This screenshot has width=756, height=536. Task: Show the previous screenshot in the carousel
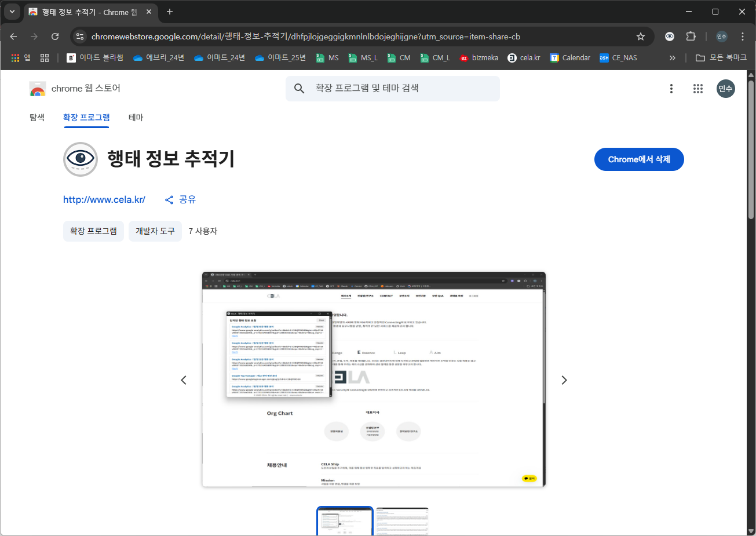(x=184, y=380)
